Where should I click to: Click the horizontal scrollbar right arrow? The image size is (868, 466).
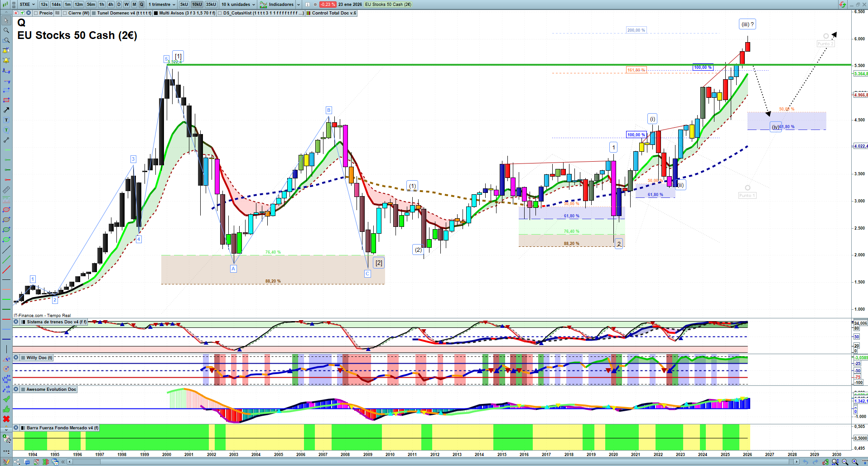pyautogui.click(x=797, y=462)
